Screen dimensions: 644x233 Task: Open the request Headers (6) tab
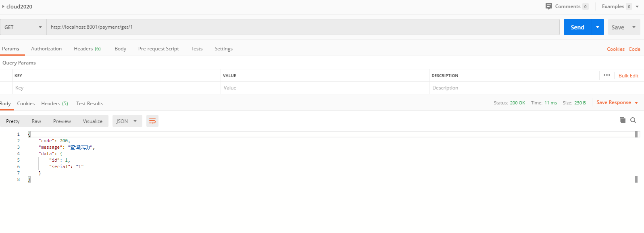[87, 48]
